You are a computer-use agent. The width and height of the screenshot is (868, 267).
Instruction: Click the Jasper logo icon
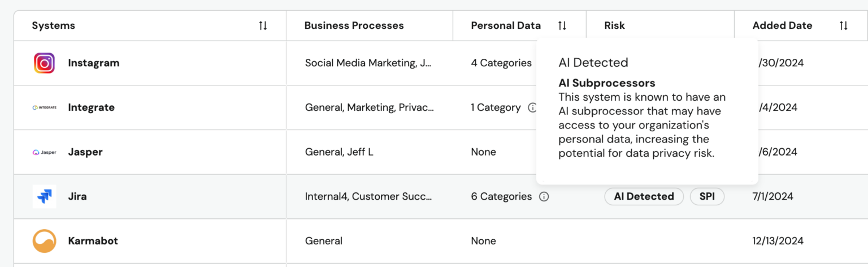44,152
